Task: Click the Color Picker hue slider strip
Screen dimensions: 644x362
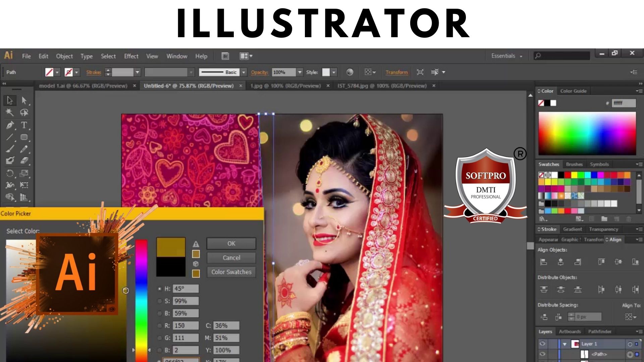Action: (x=141, y=301)
